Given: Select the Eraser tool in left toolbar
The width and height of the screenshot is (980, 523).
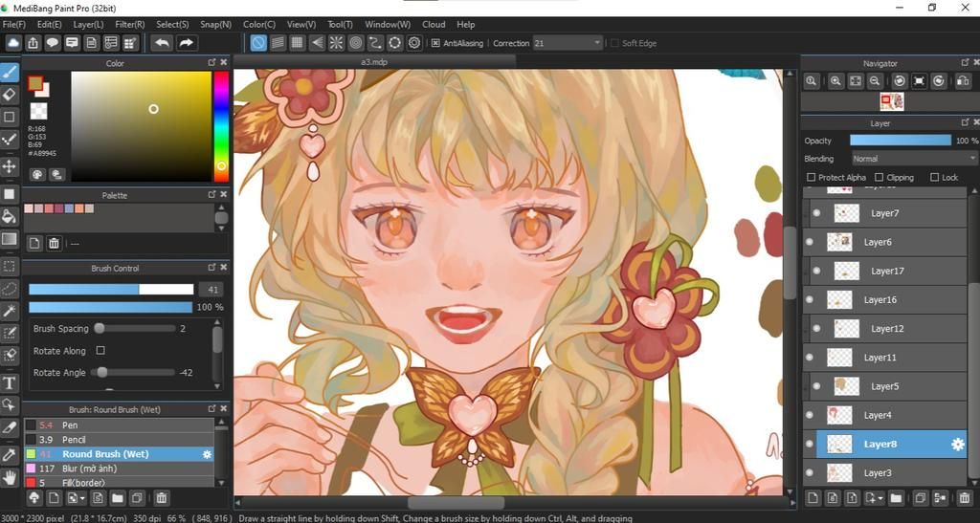Looking at the screenshot, I should [x=10, y=95].
